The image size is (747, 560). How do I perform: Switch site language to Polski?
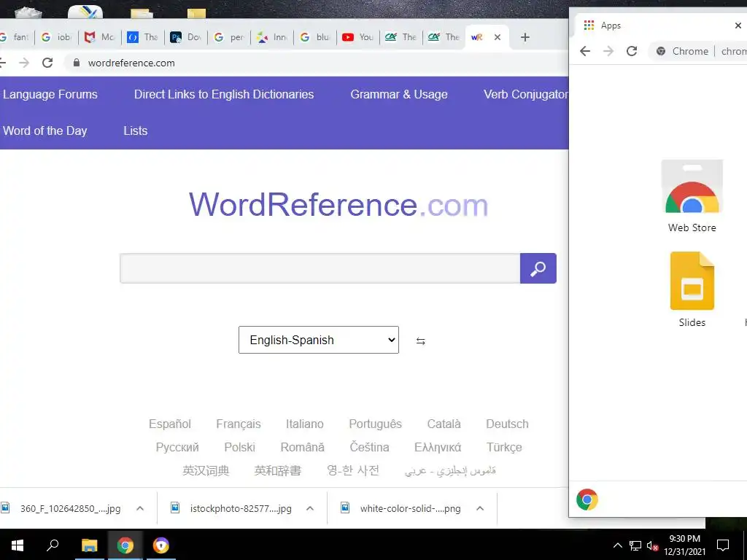239,447
